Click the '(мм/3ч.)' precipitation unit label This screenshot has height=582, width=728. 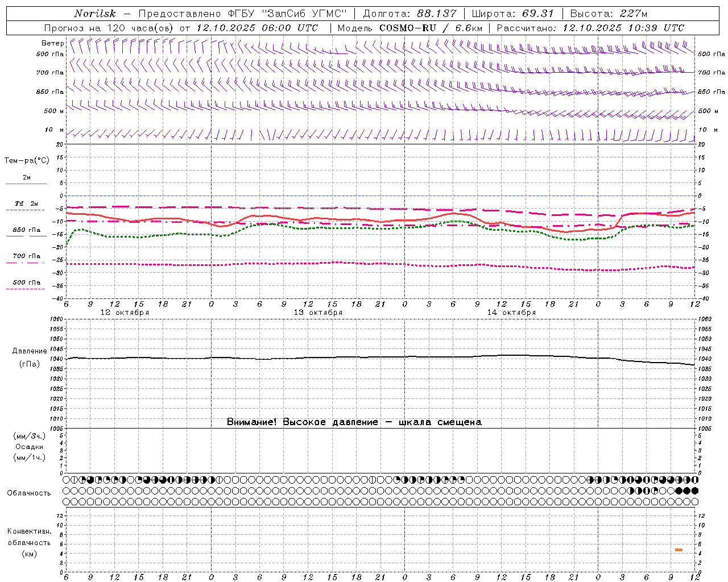pyautogui.click(x=30, y=436)
